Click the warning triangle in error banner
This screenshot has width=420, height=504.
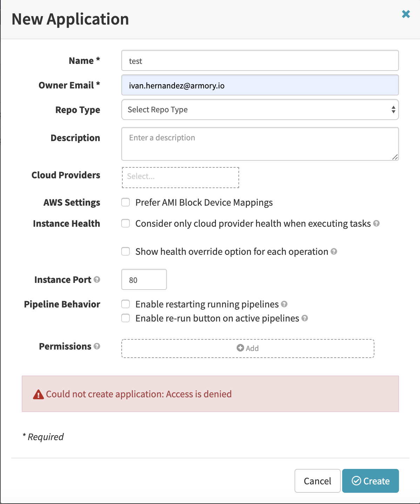pyautogui.click(x=38, y=394)
